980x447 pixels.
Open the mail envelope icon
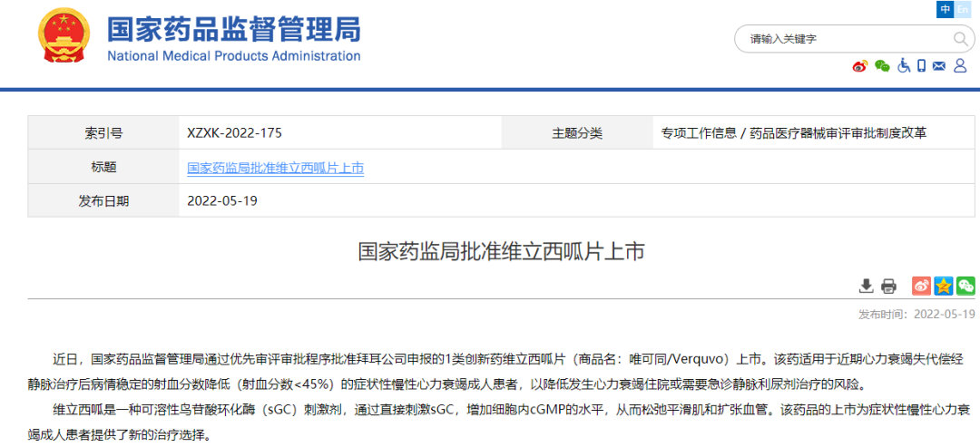point(939,65)
